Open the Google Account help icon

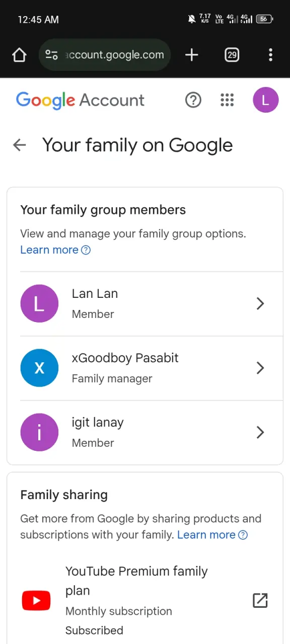pos(193,100)
